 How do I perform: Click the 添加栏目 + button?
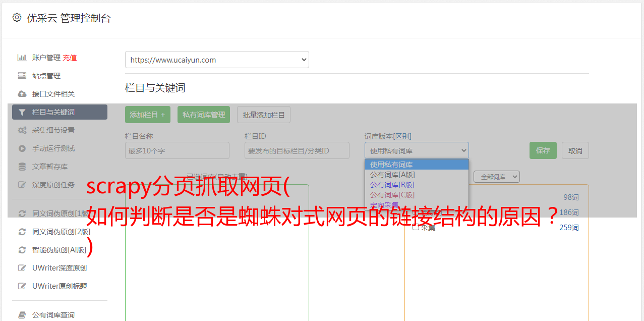pyautogui.click(x=148, y=115)
